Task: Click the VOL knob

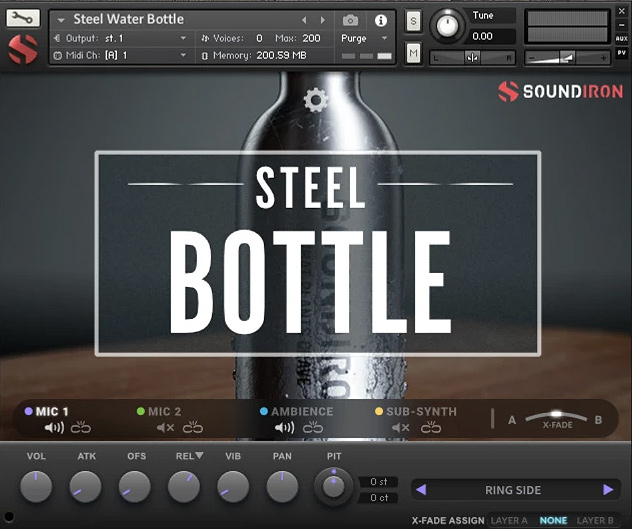Action: [x=36, y=487]
